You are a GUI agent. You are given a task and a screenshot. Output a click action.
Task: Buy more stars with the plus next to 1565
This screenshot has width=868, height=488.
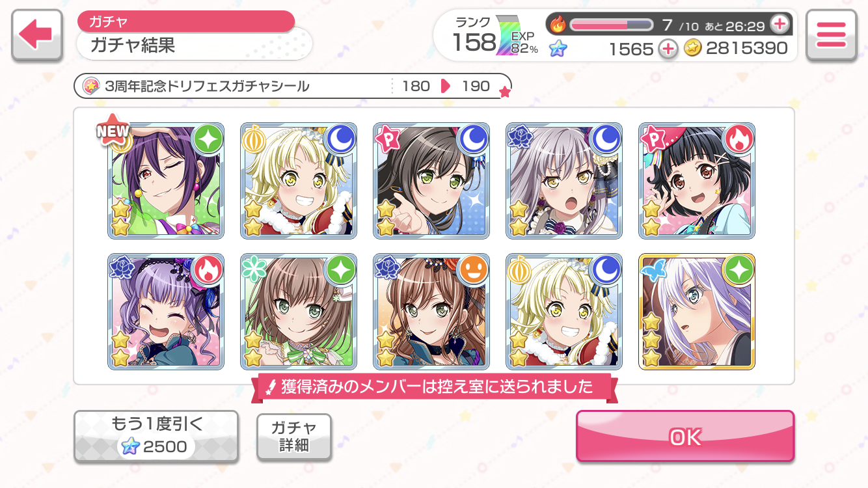(668, 48)
